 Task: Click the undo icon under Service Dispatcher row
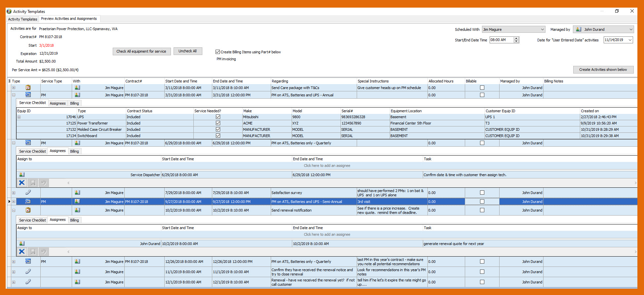[x=44, y=183]
